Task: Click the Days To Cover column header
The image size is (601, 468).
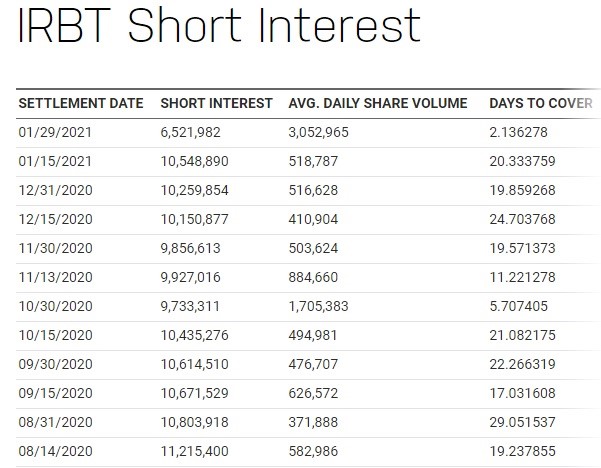Action: [x=541, y=103]
